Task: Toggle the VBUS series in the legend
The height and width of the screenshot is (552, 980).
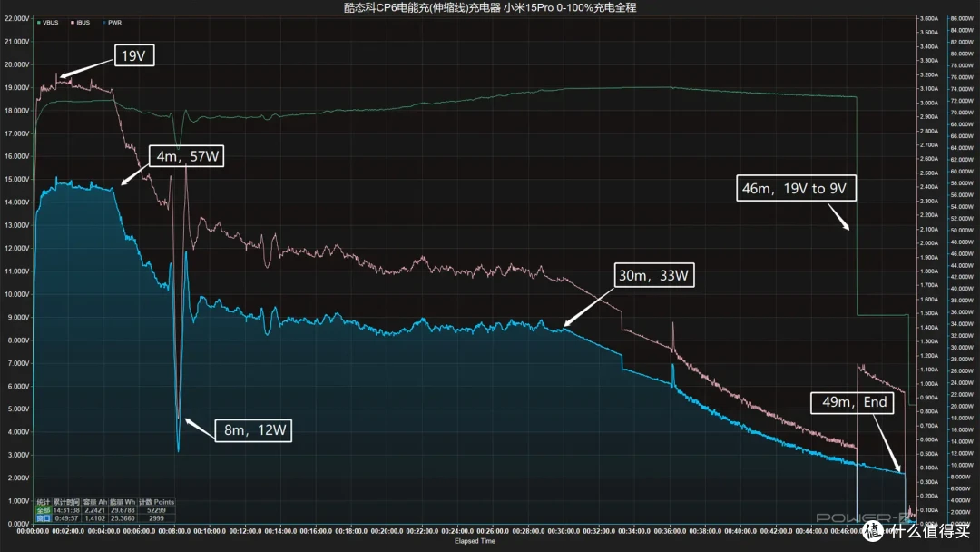Action: coord(47,23)
